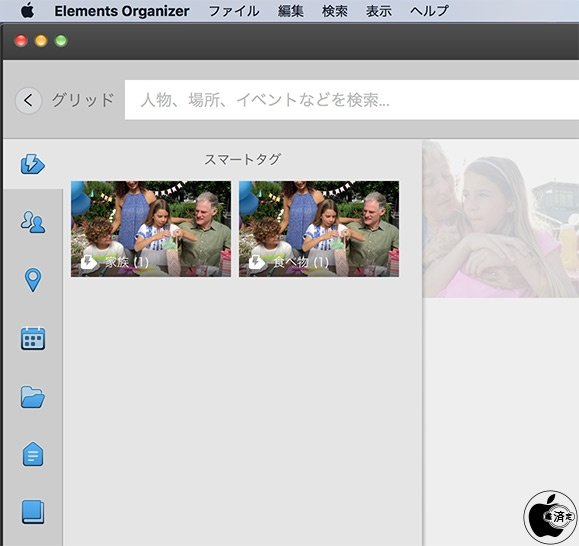Open the People search category icon
Screen dimensions: 579x546
coord(33,222)
